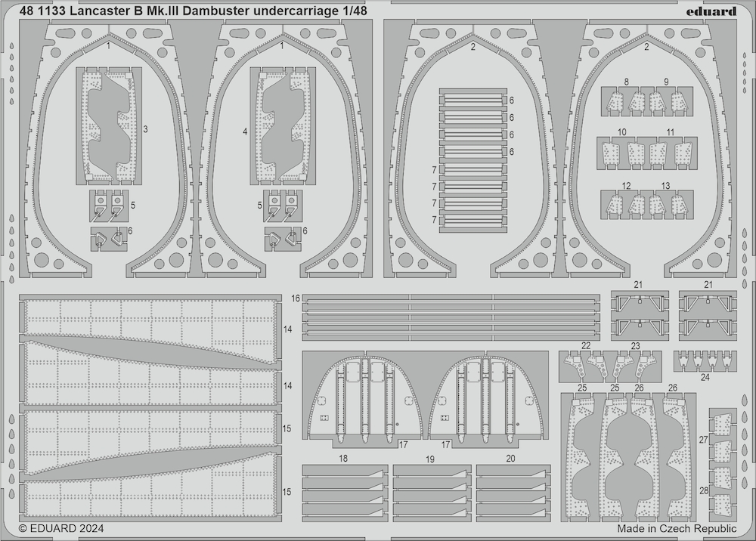Select the riveted parts labeled 13
The width and height of the screenshot is (756, 541).
click(x=669, y=204)
